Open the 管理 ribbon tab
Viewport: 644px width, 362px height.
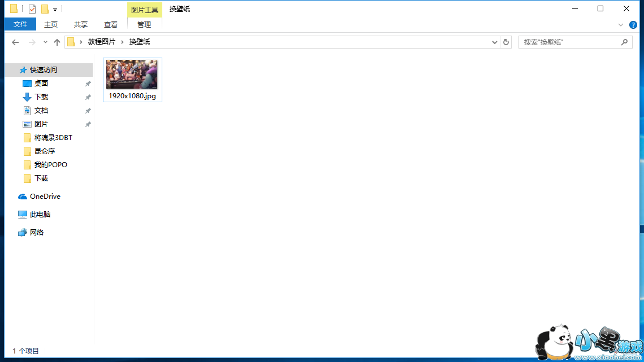click(144, 25)
